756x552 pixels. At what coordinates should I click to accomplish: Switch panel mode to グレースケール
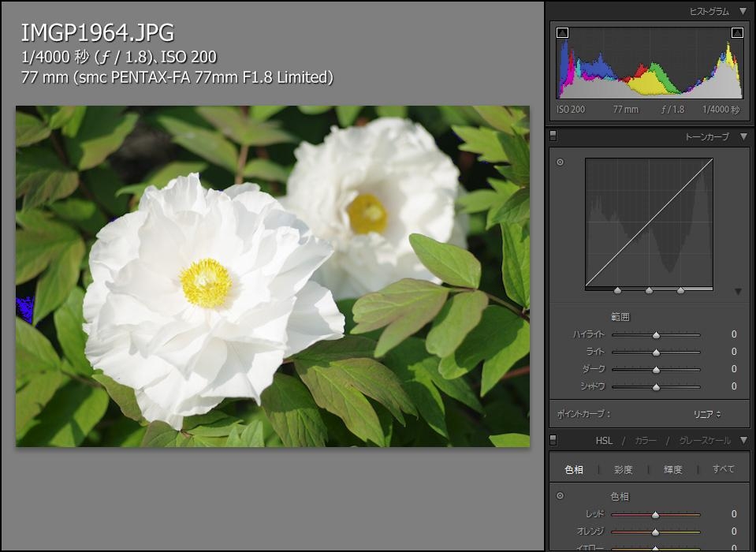coord(704,441)
